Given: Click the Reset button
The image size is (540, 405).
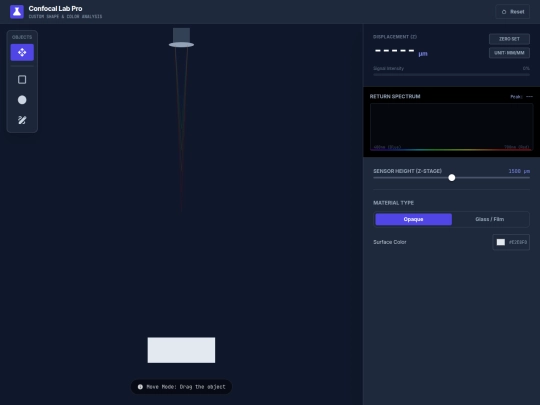Looking at the screenshot, I should (513, 12).
